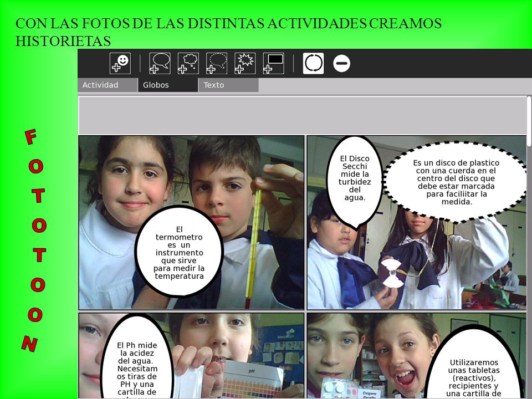Select the dashed 'disco de plastico' balloon
The width and height of the screenshot is (532, 399).
coord(456,182)
